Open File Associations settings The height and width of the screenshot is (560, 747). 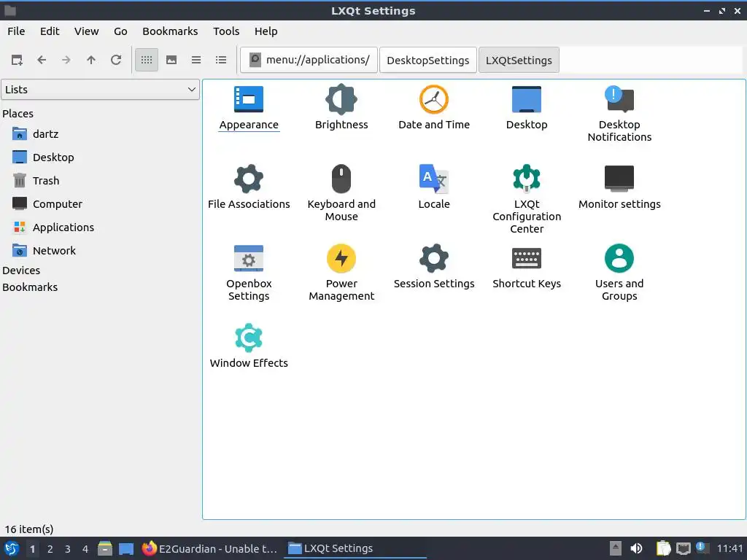tap(248, 179)
